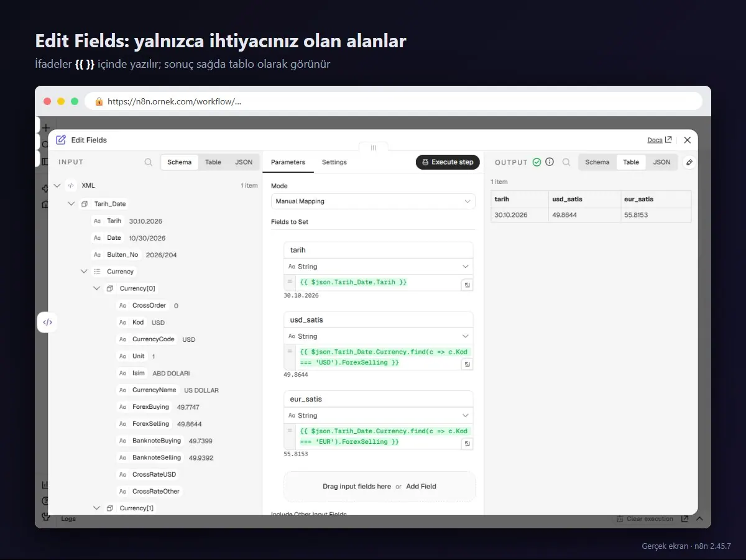Open expression editor for tarih value
The image size is (746, 560).
point(466,285)
